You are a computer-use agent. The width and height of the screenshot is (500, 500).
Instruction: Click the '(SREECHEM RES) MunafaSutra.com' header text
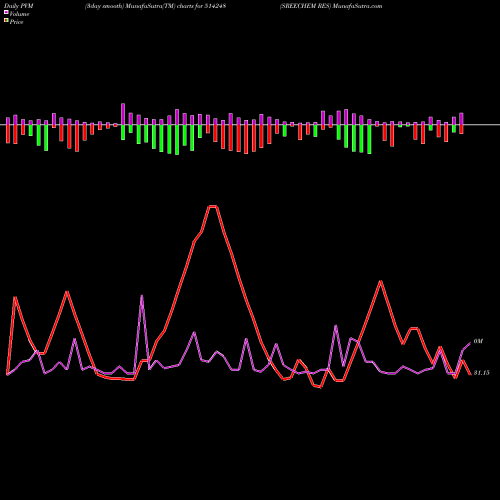pyautogui.click(x=331, y=6)
